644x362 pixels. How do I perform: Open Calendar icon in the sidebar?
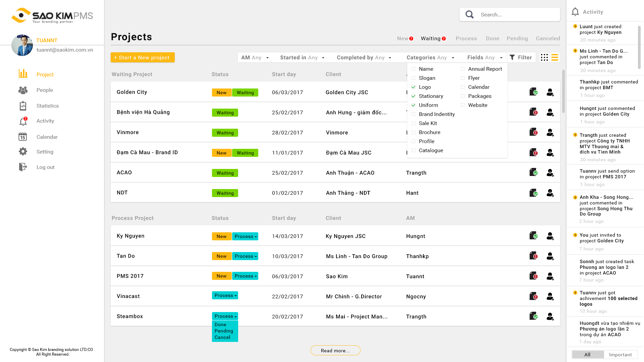23,136
